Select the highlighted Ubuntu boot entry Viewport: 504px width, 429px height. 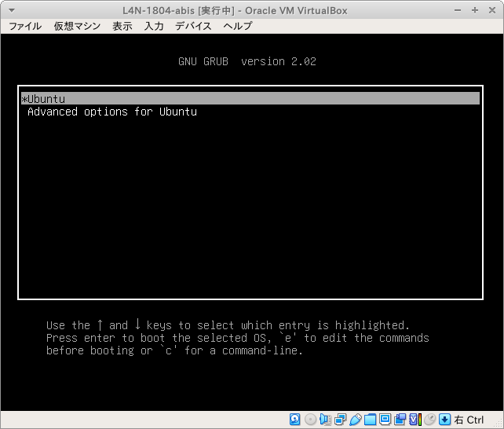[250, 99]
